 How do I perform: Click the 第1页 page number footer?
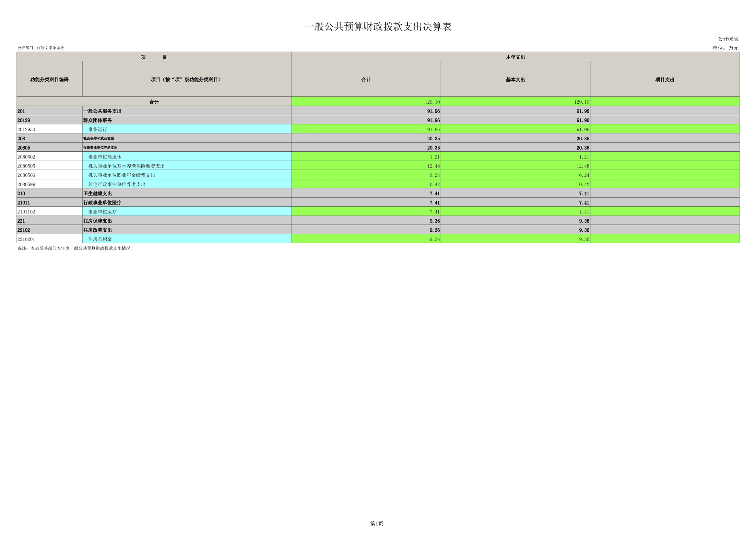tap(377, 523)
